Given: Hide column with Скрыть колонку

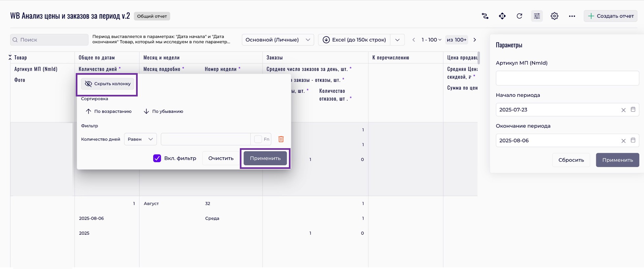Looking at the screenshot, I should click(x=108, y=84).
